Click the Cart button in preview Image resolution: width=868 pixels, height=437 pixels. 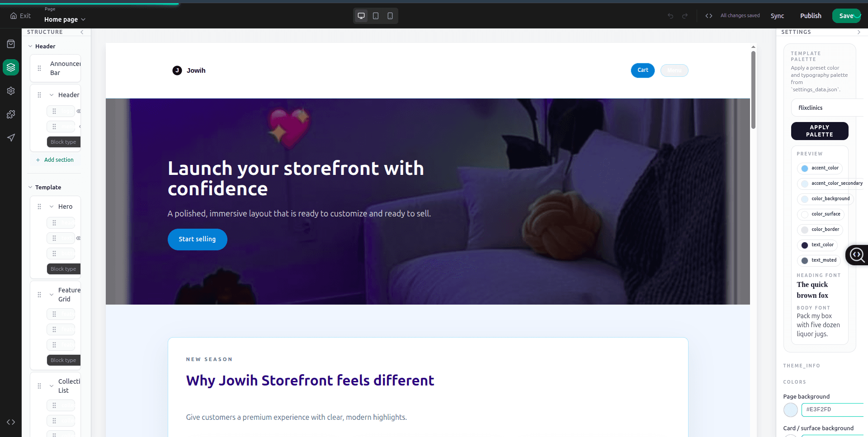coord(643,70)
